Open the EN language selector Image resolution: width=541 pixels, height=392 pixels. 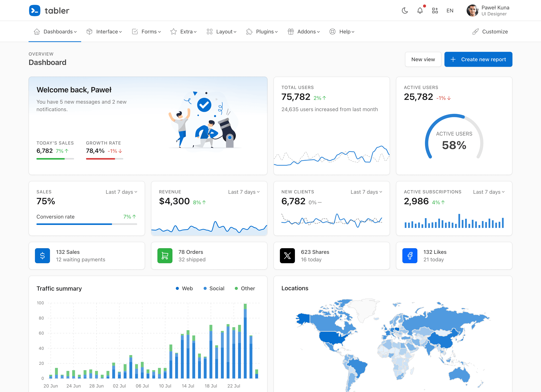[x=450, y=11]
